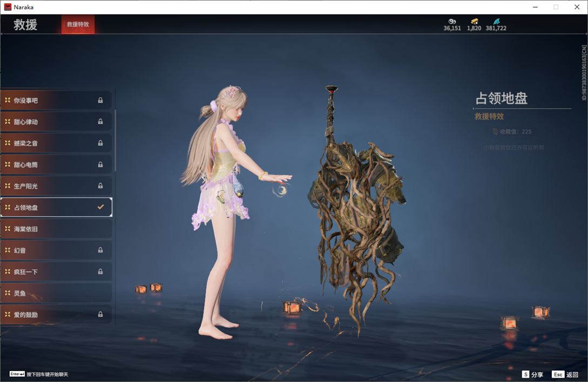
Task: Click the collection value icon beside 收藏值
Action: point(495,131)
